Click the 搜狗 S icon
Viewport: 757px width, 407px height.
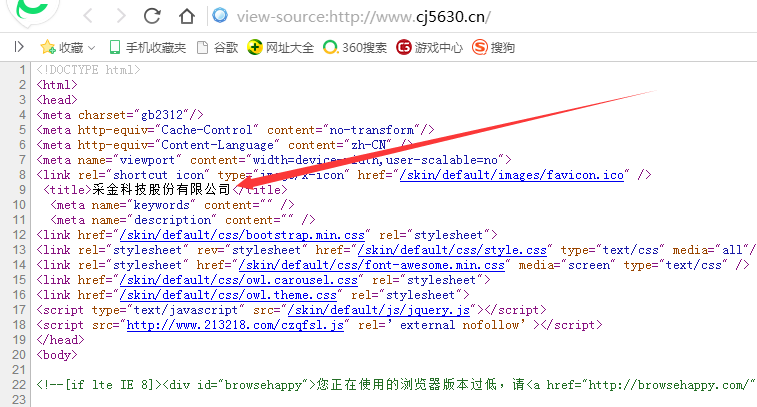tap(479, 47)
